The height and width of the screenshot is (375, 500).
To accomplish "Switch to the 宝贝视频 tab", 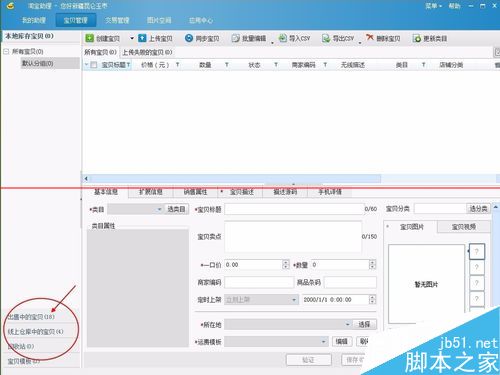I will [464, 227].
